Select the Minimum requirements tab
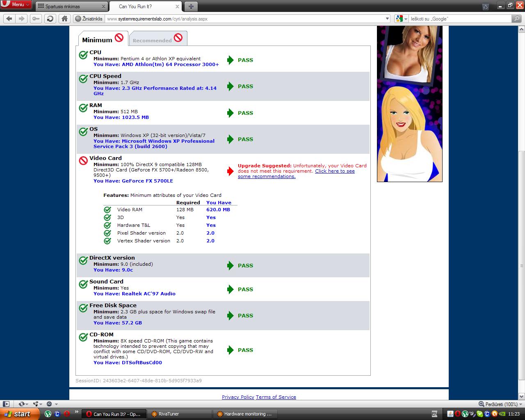Viewport: 525px width, 420px height. coord(103,39)
